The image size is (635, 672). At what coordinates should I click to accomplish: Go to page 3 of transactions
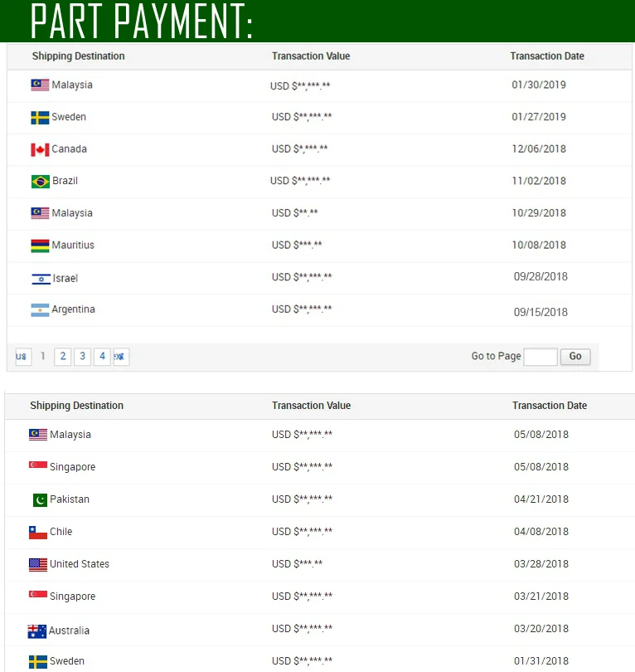pos(82,357)
